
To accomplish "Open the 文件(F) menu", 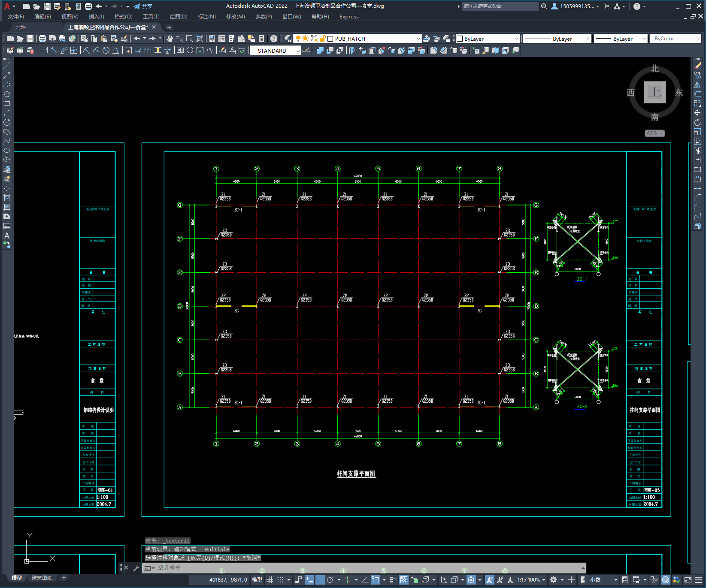I will pyautogui.click(x=16, y=17).
